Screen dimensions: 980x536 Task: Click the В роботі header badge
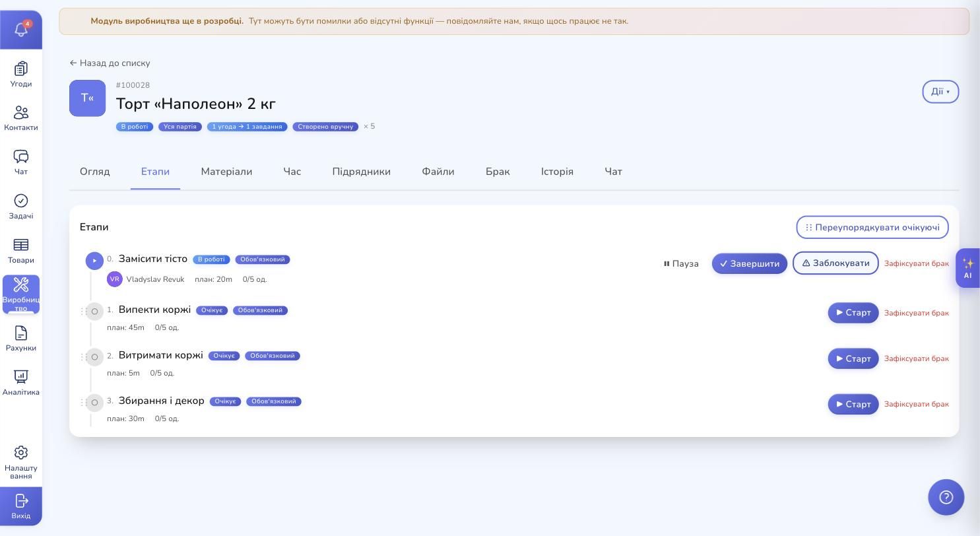pos(135,127)
